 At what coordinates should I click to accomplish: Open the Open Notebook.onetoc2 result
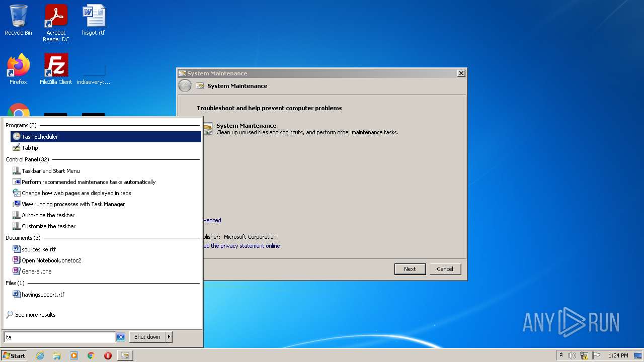tap(106, 260)
